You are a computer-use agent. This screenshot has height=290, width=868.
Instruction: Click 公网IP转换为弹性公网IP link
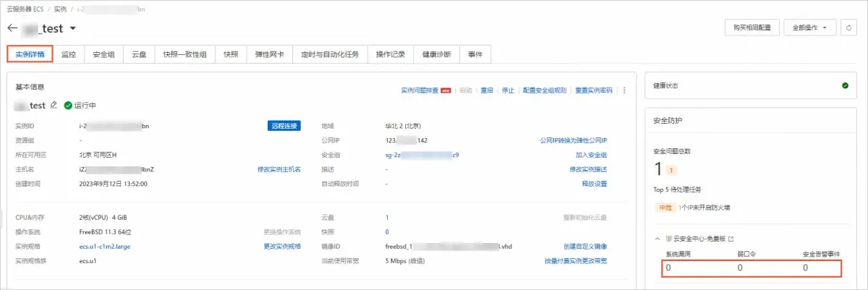pyautogui.click(x=573, y=140)
